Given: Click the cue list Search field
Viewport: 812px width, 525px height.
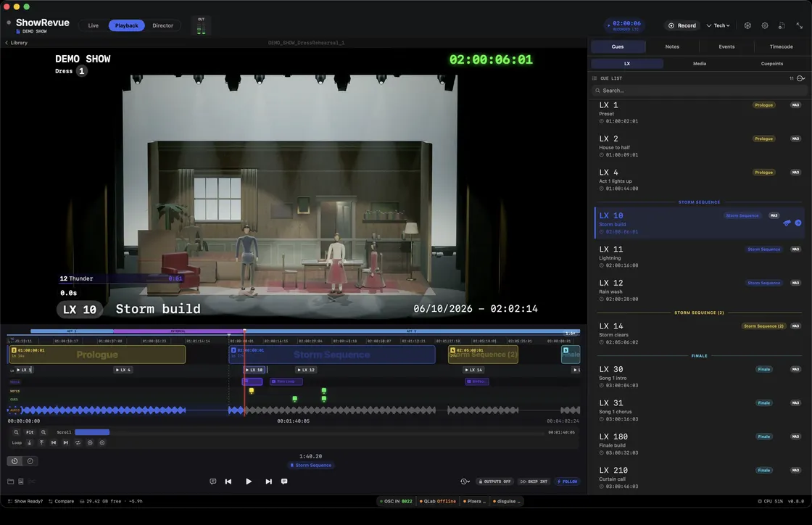Looking at the screenshot, I should [699, 91].
